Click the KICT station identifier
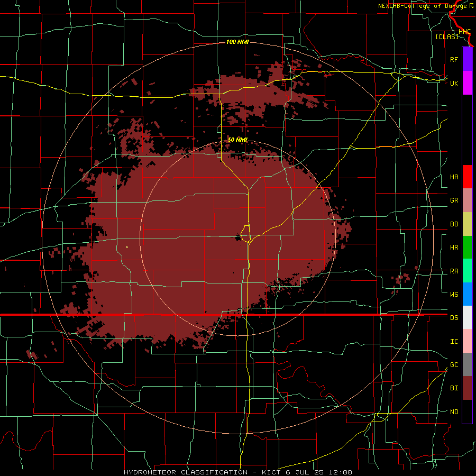The height and width of the screenshot is (476, 476). click(272, 472)
